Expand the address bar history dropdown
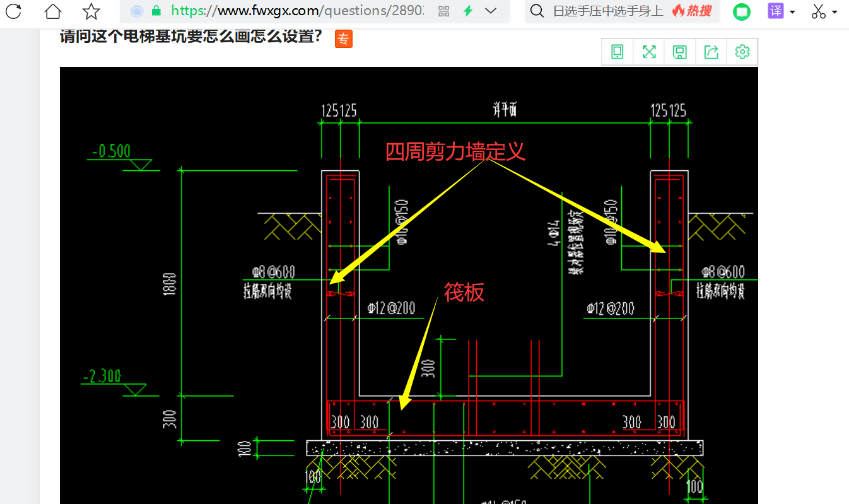Viewport: 849px width, 504px height. [491, 11]
